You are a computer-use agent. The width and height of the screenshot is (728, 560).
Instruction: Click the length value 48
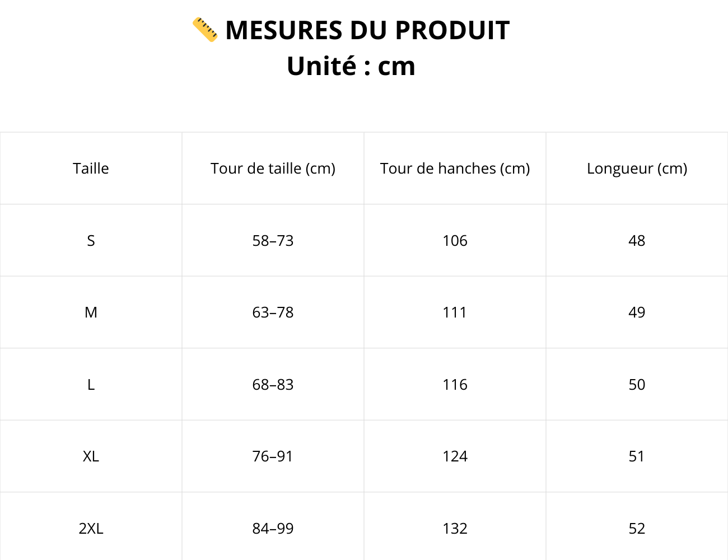(637, 241)
